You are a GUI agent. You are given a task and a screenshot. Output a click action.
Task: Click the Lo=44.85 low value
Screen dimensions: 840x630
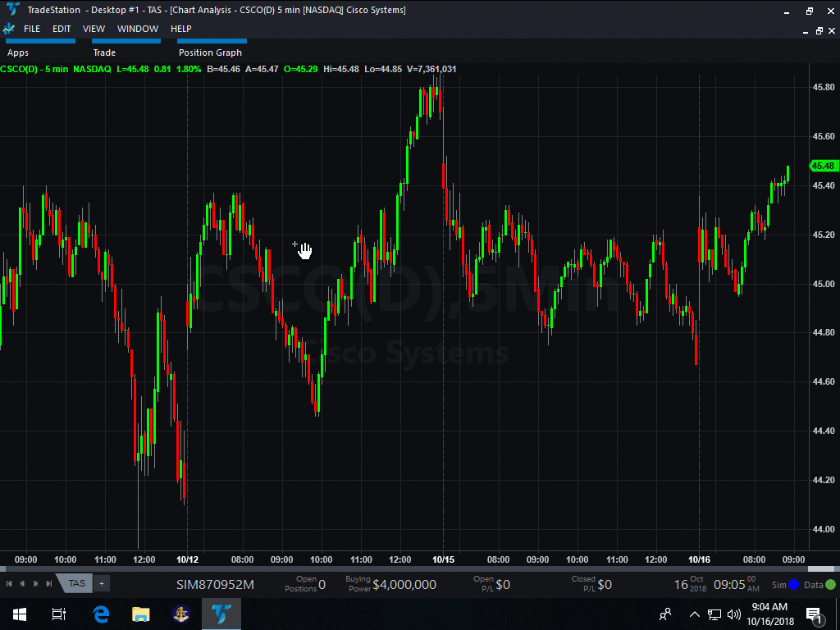coord(383,69)
